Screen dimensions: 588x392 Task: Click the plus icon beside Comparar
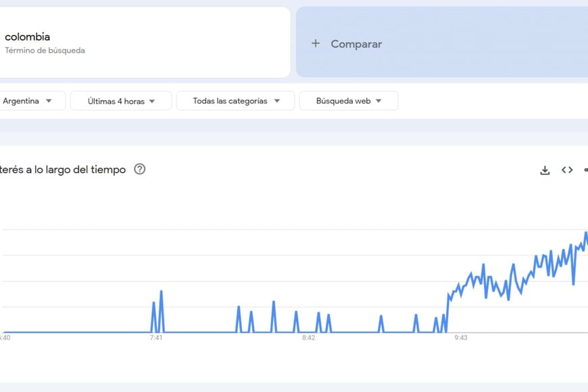(316, 43)
